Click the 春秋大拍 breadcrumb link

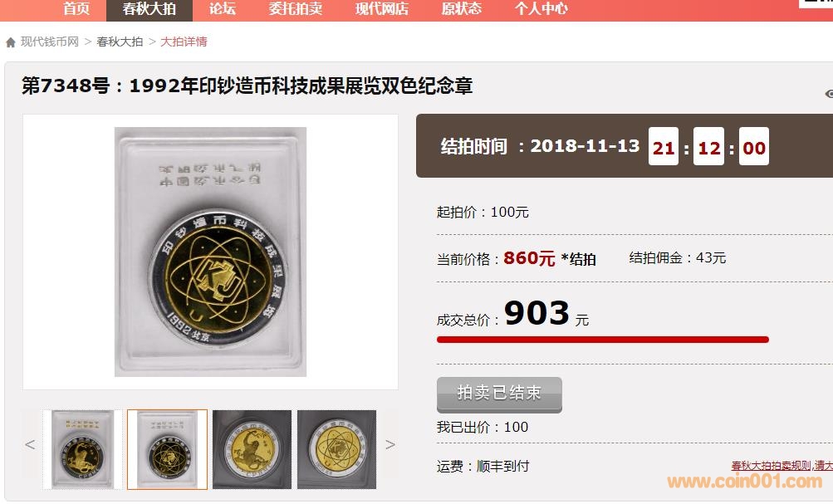click(x=120, y=42)
